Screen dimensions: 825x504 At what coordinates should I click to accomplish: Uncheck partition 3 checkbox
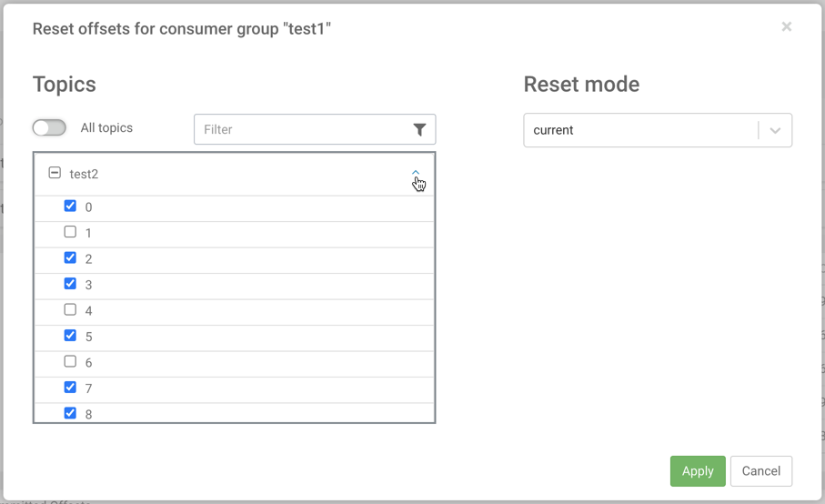click(x=70, y=284)
